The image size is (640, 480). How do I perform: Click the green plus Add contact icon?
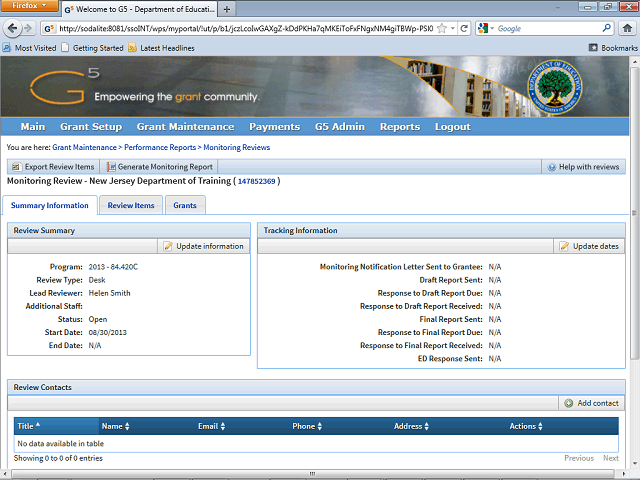pyautogui.click(x=569, y=403)
